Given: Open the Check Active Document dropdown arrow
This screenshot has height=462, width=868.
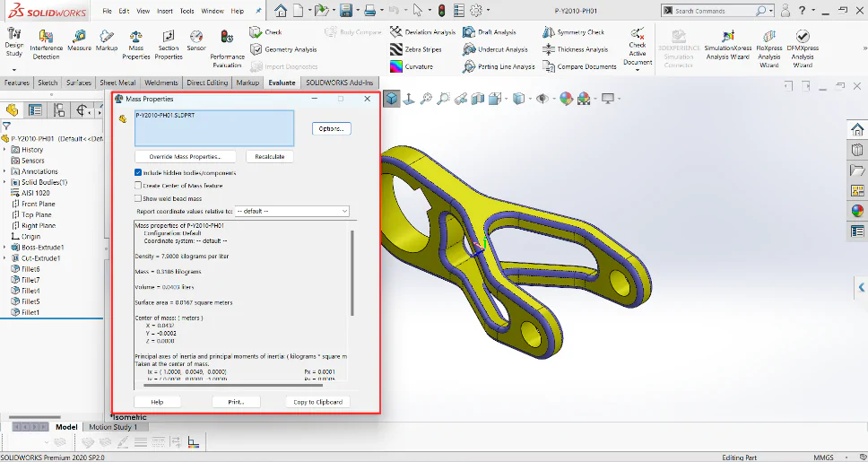Looking at the screenshot, I should [x=637, y=70].
